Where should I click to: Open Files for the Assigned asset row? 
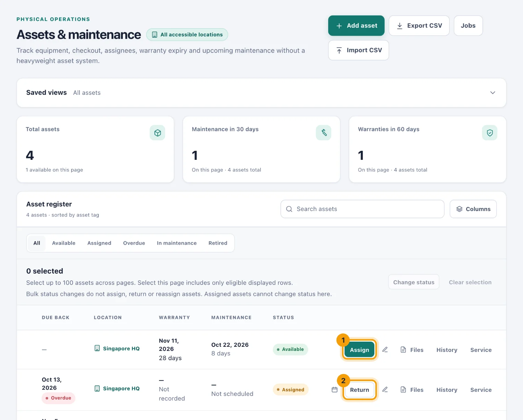click(x=412, y=390)
